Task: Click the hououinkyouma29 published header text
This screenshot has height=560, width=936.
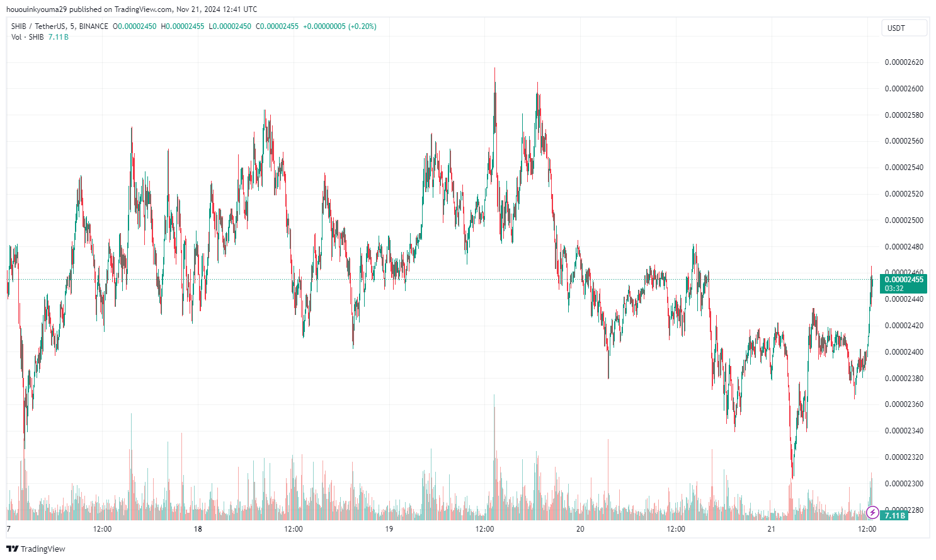Action: [x=132, y=9]
